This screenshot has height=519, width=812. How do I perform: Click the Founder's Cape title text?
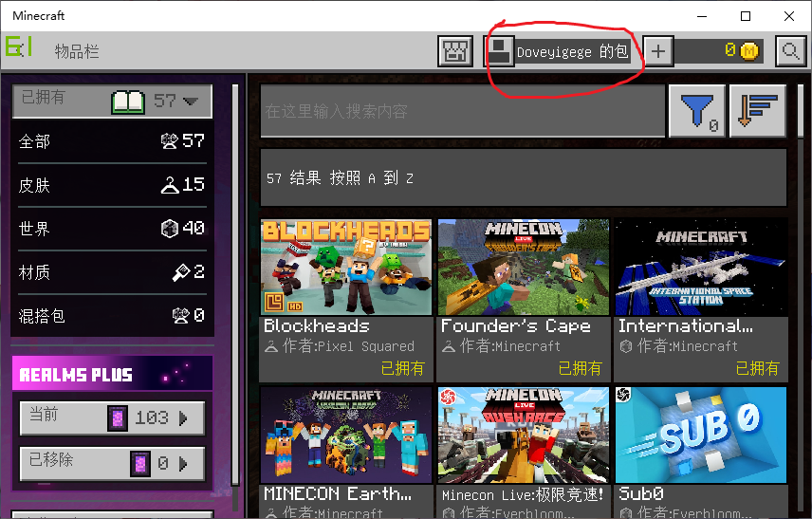point(516,325)
